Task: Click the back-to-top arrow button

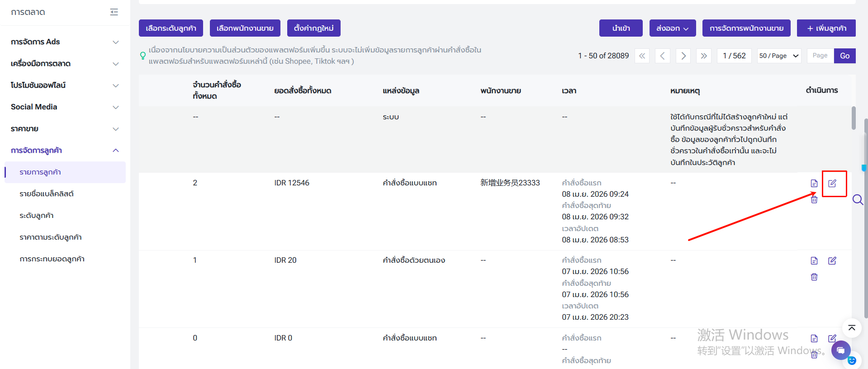Action: click(x=851, y=328)
